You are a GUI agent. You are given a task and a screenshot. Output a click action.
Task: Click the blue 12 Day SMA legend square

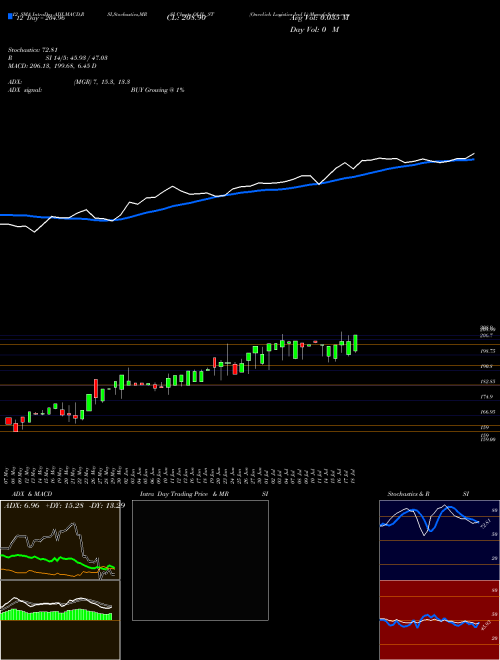10,17
